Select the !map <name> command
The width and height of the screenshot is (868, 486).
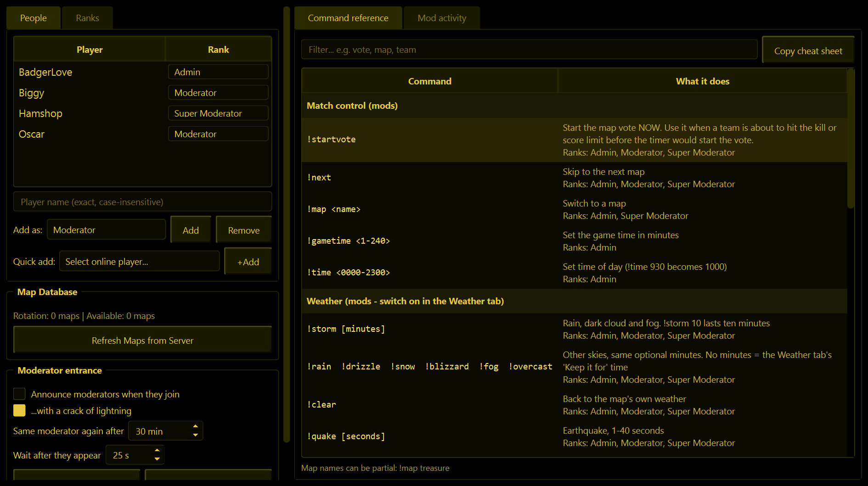coord(334,209)
